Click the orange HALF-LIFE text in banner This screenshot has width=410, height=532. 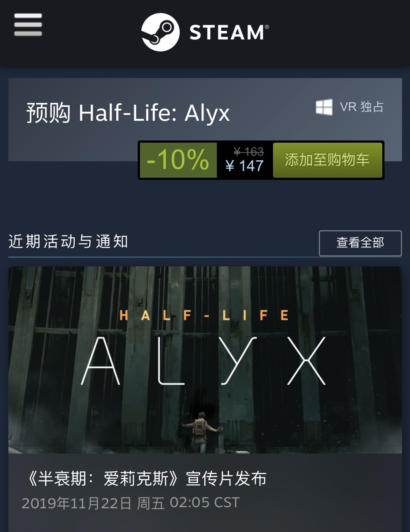[204, 315]
